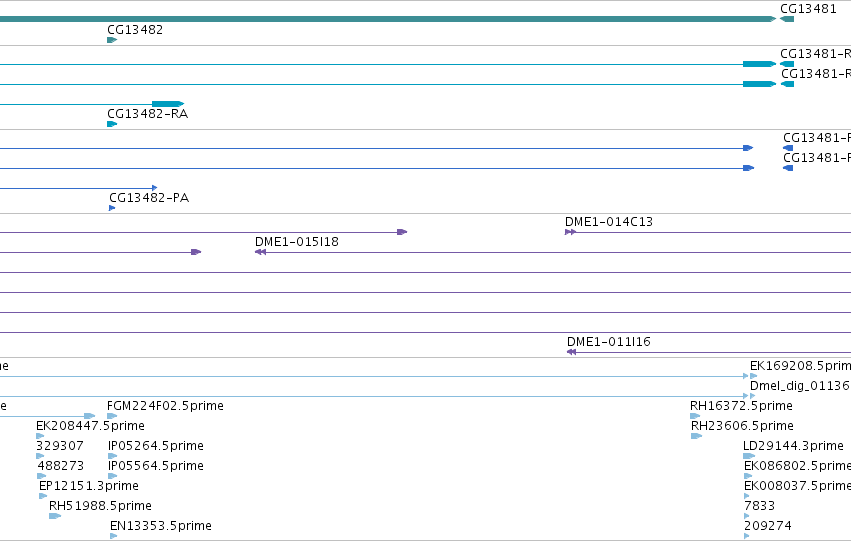Click the arrow glyph under RH51988.5prime
This screenshot has height=541, width=851.
[55, 517]
